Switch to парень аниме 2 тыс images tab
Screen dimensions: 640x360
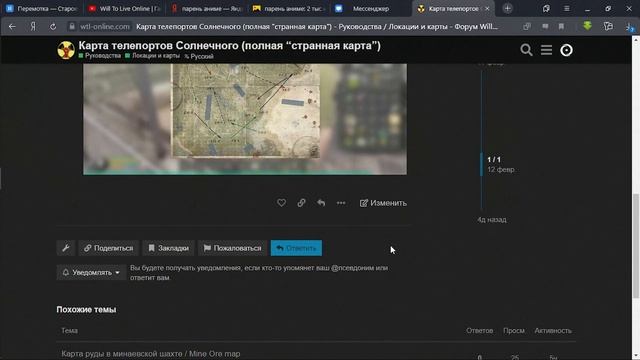(x=289, y=9)
